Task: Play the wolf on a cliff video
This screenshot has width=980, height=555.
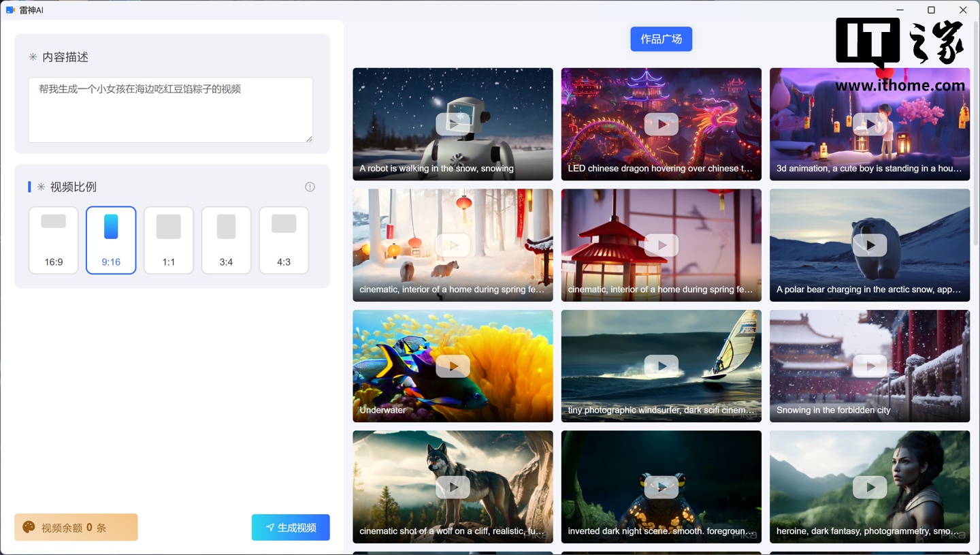Action: coord(453,487)
